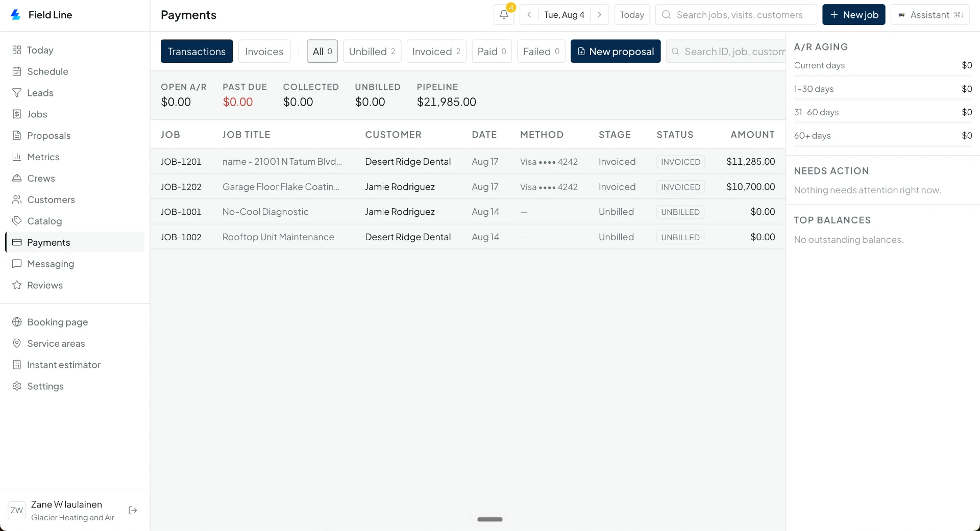This screenshot has width=980, height=531.
Task: Select Payments in the sidebar
Action: (75, 242)
